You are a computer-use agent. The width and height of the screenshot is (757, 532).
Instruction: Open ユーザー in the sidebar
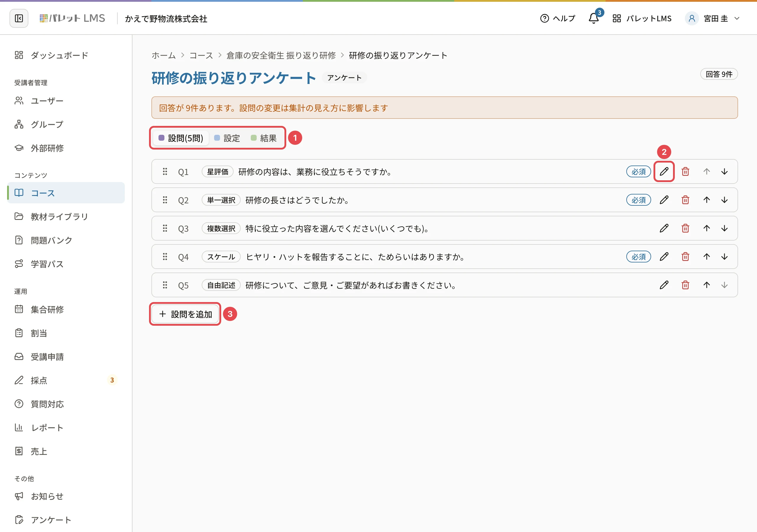pos(66,100)
